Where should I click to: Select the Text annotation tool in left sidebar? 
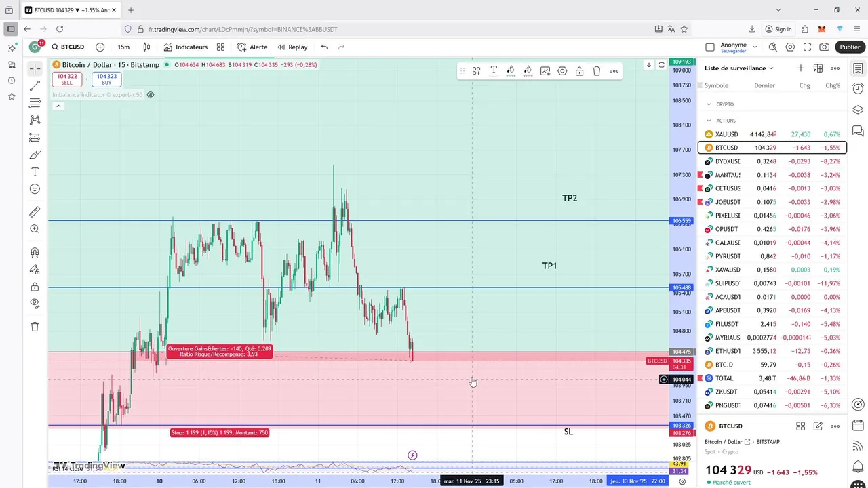tap(35, 172)
